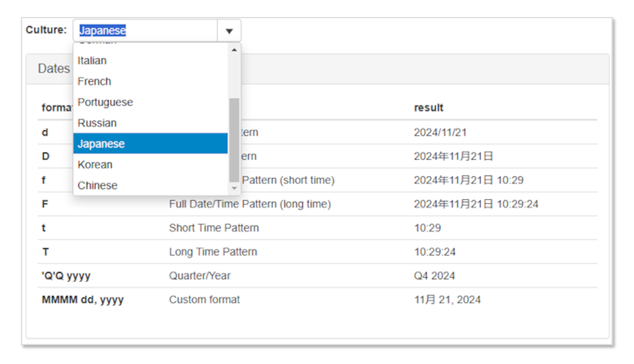The height and width of the screenshot is (364, 634).
Task: Click the "result" column header
Action: tap(429, 107)
